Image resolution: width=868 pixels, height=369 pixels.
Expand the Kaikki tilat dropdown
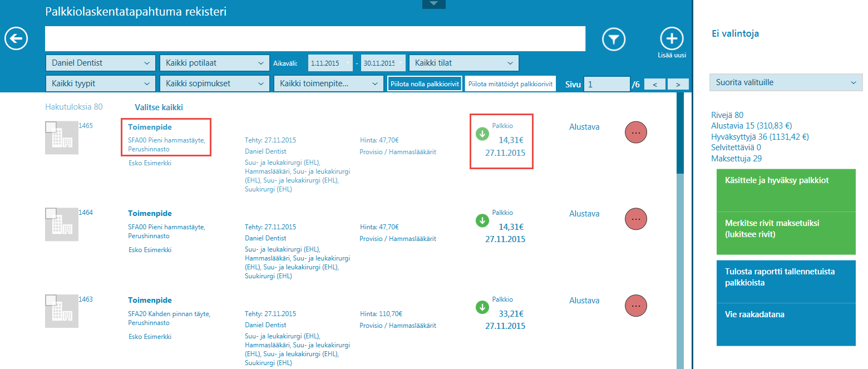coord(463,63)
